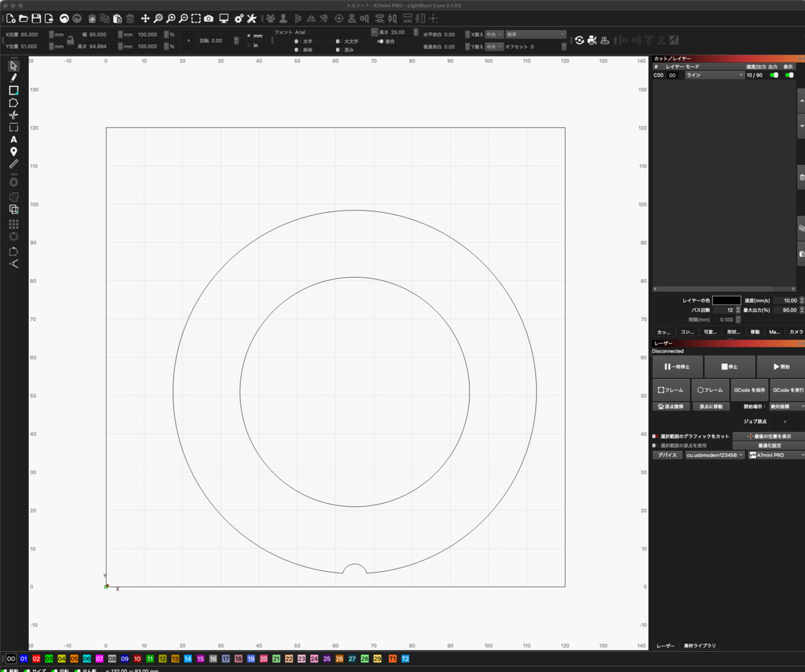Screen dimensions: 805x672
Task: Select the pan view cross-arrows icon
Action: coord(145,18)
